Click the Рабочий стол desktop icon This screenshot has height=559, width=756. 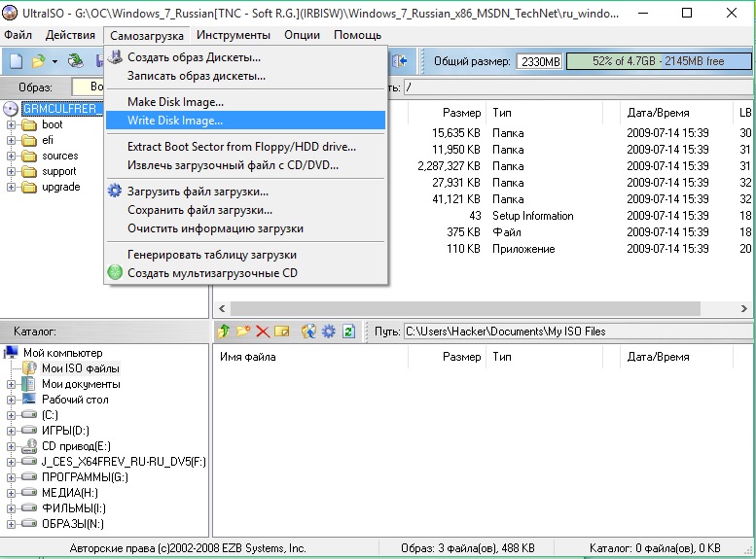(29, 400)
